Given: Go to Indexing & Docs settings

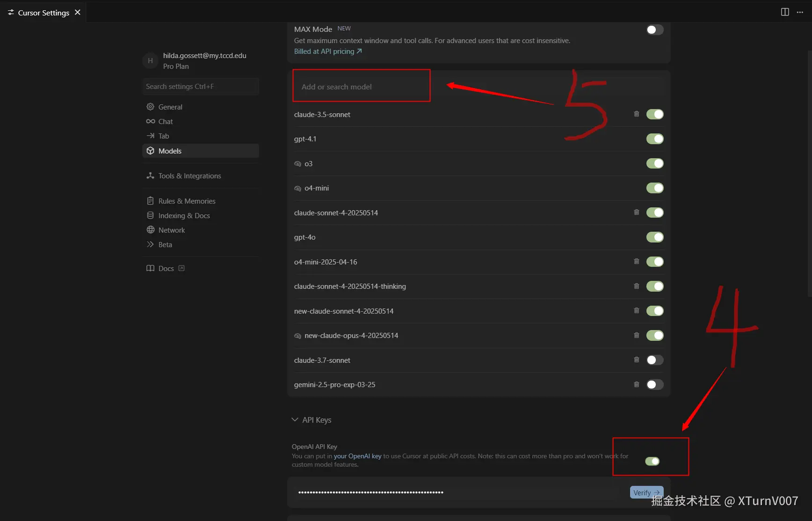Looking at the screenshot, I should coord(201,215).
